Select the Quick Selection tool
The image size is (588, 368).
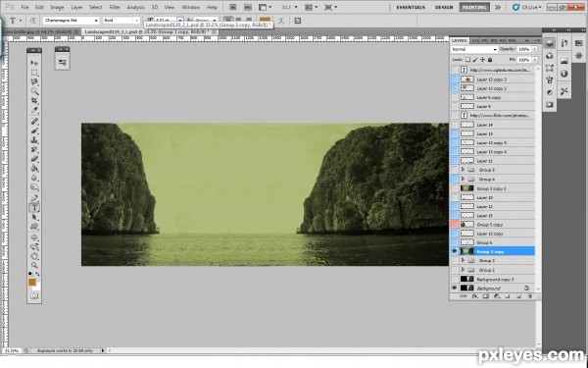(x=34, y=91)
